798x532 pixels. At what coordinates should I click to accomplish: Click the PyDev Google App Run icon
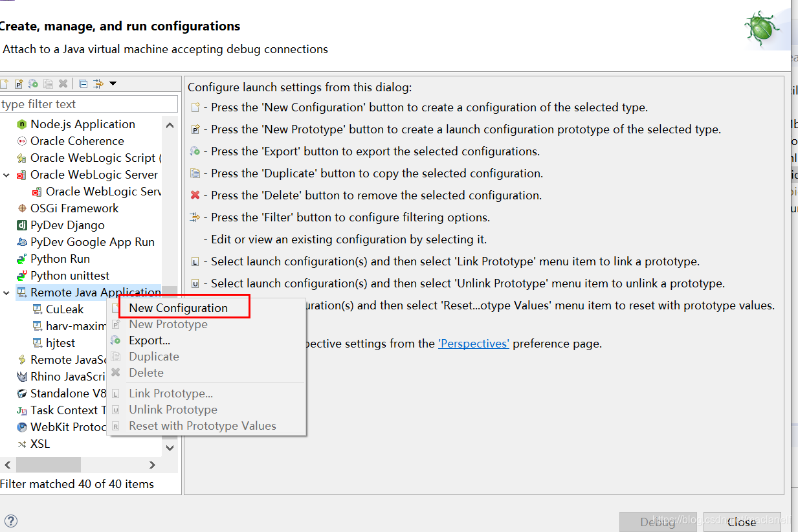point(22,242)
